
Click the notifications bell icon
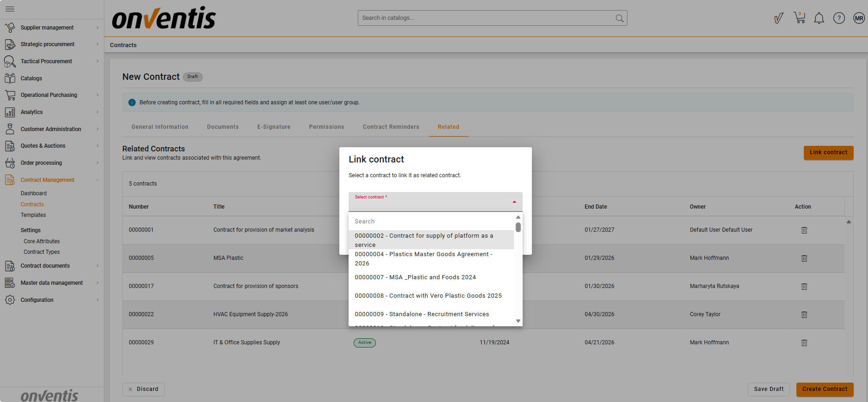tap(819, 18)
